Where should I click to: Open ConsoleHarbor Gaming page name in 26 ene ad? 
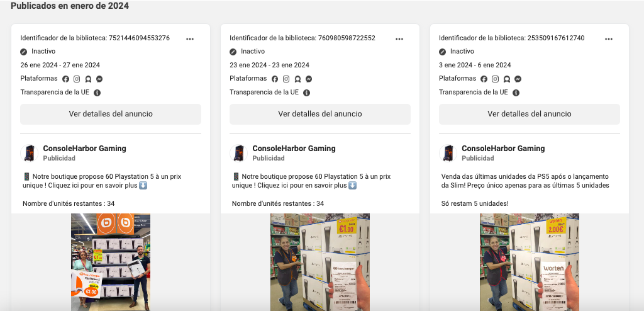tap(85, 149)
